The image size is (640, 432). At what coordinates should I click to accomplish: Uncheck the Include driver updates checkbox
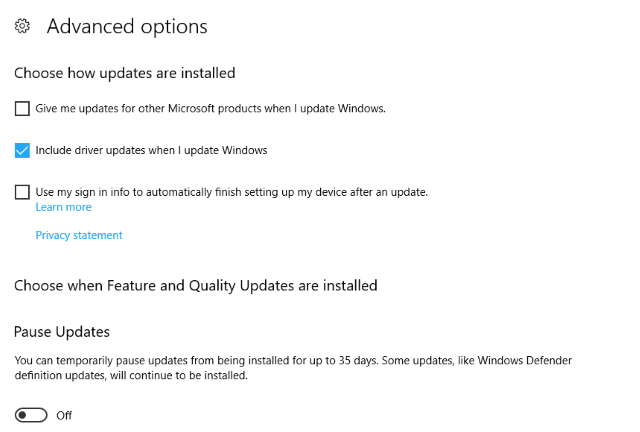23,150
